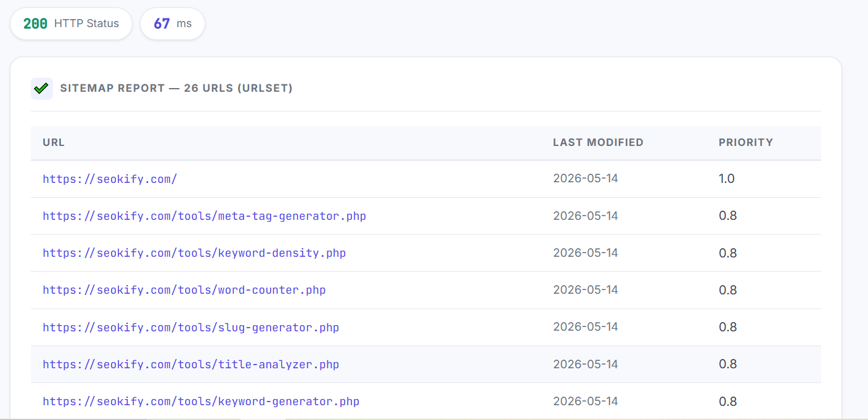
Task: Click the priority of slug-generator row
Action: tap(728, 327)
